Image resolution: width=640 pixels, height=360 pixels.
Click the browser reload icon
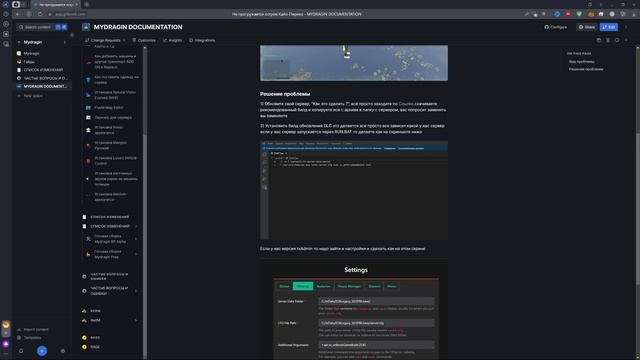pos(40,14)
